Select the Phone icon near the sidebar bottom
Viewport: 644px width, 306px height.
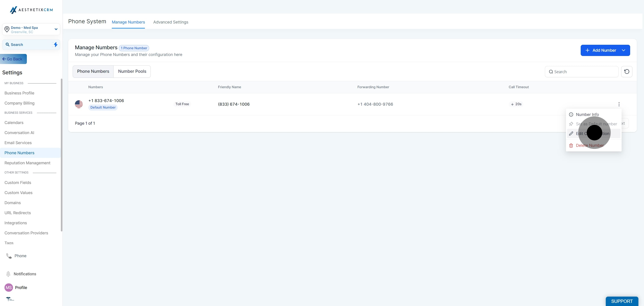[x=8, y=256]
